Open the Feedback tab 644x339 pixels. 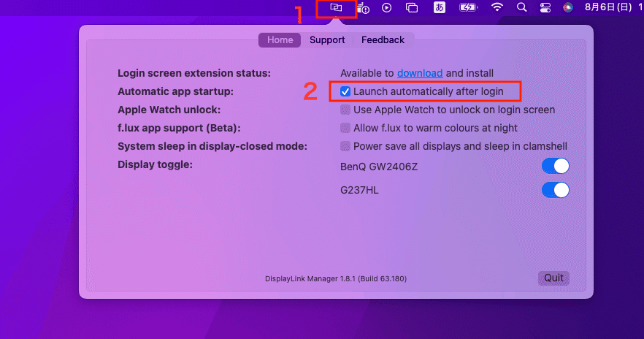[383, 40]
